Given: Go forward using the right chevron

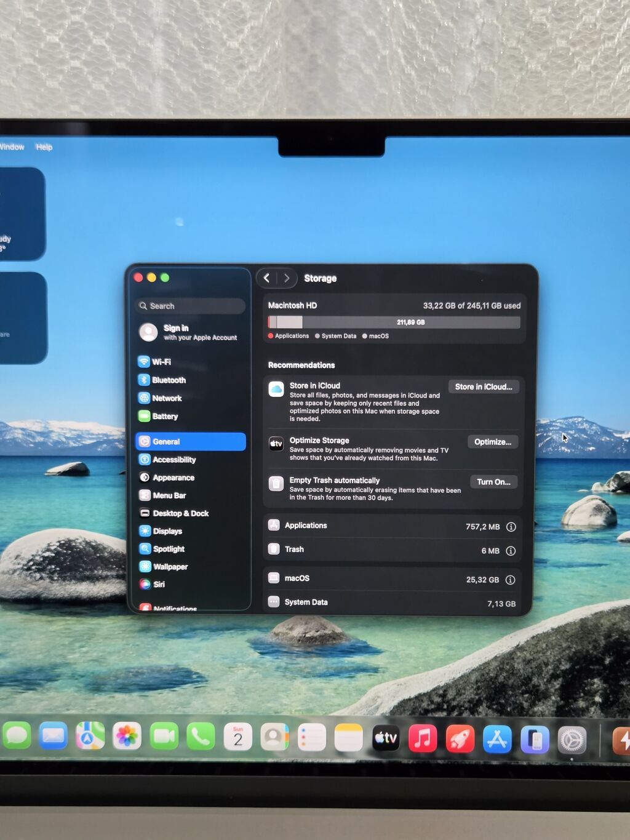Looking at the screenshot, I should [287, 278].
